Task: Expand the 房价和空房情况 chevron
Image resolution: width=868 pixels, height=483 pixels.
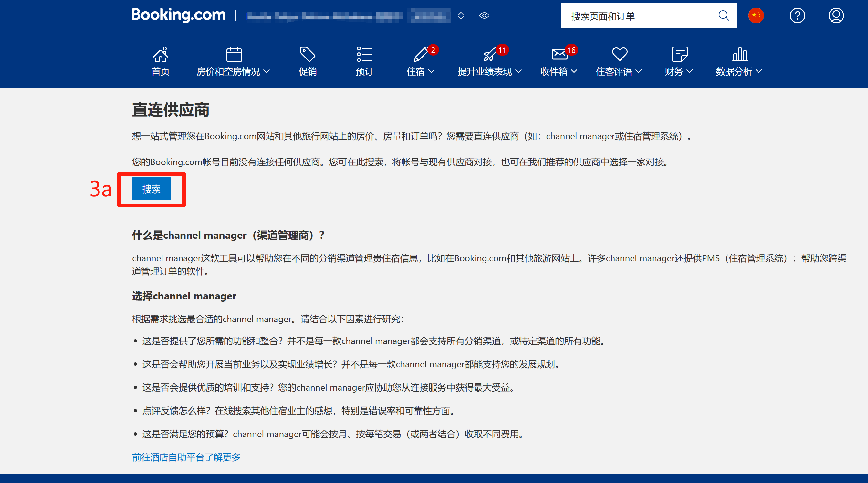Action: (x=267, y=71)
